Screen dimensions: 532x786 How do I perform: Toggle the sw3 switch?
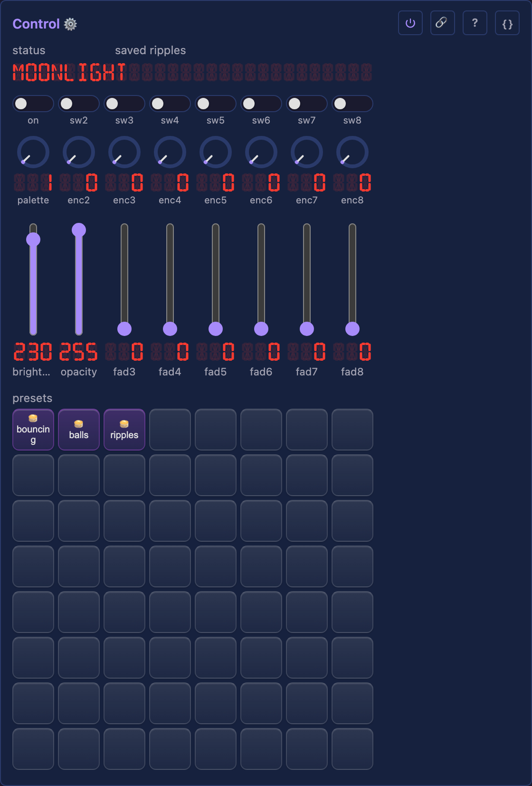[124, 104]
